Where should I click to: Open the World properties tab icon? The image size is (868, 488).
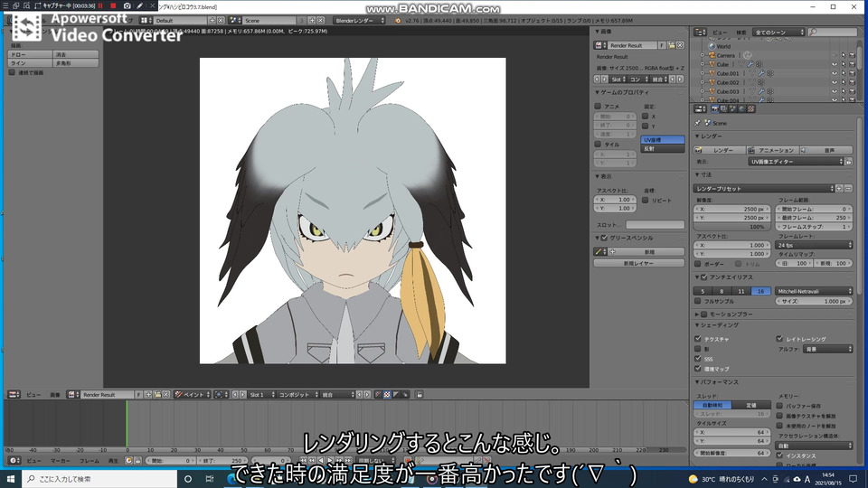tap(741, 109)
